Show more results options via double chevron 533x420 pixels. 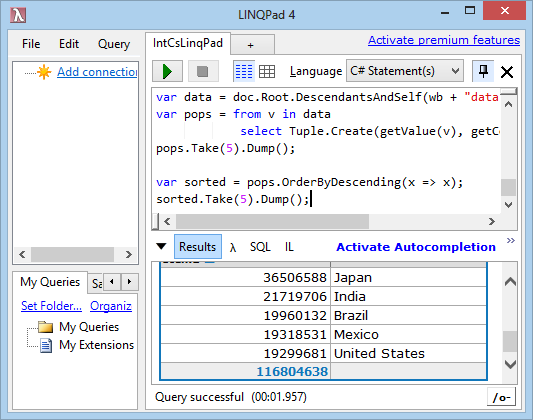pos(511,241)
